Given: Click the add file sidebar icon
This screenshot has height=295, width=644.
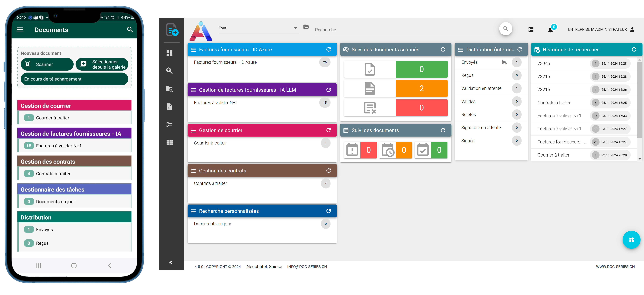Looking at the screenshot, I should coord(169,107).
